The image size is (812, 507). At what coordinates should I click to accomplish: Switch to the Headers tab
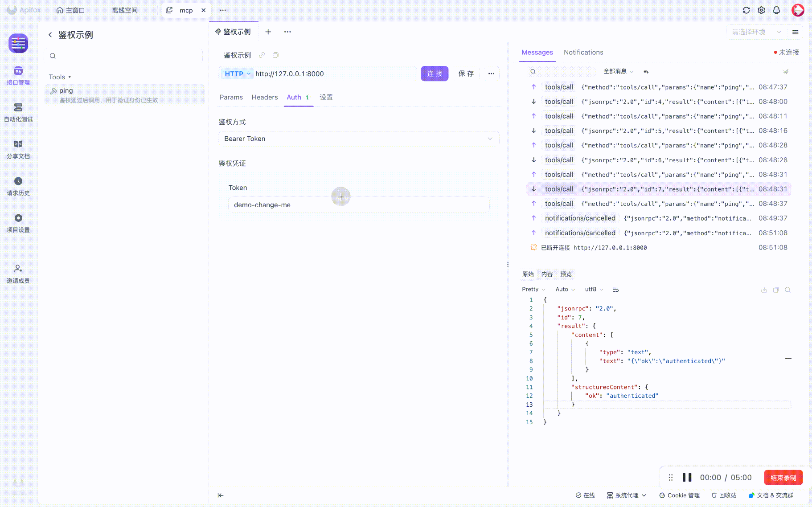pos(265,97)
